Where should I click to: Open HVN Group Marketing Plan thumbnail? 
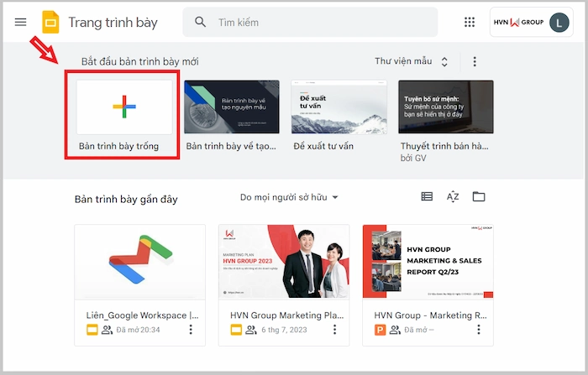(284, 263)
